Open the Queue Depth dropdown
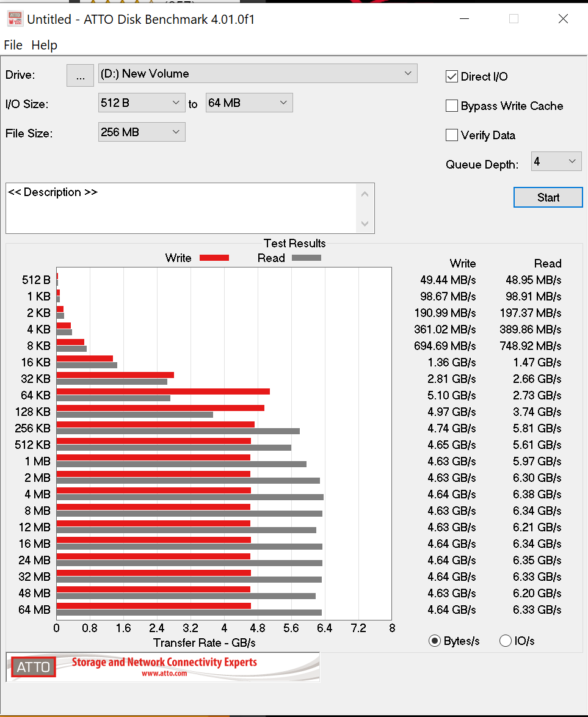This screenshot has height=717, width=588. click(556, 162)
